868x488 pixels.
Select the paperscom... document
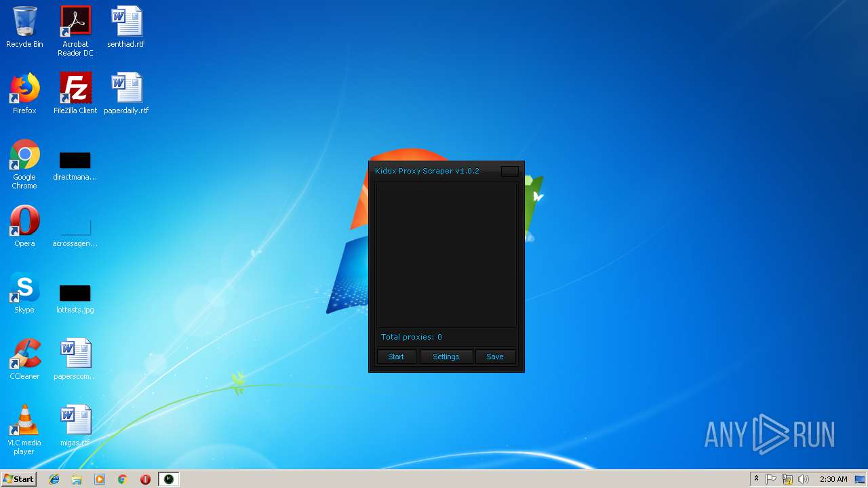point(75,359)
